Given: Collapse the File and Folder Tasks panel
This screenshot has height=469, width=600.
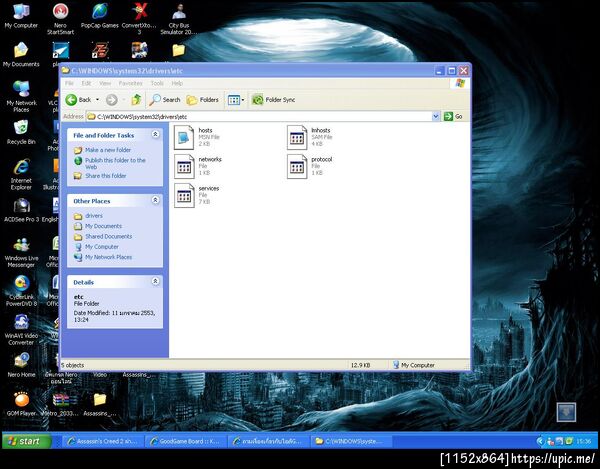Looking at the screenshot, I should tap(155, 134).
